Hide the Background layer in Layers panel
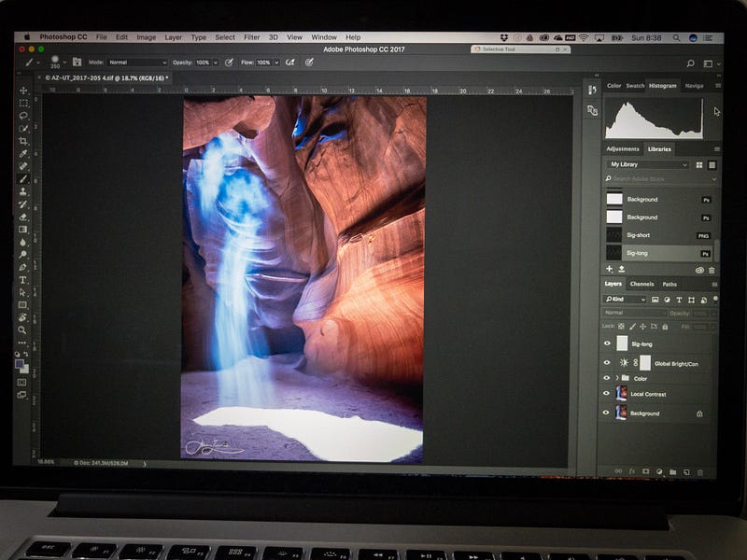This screenshot has width=747, height=560. pos(607,413)
